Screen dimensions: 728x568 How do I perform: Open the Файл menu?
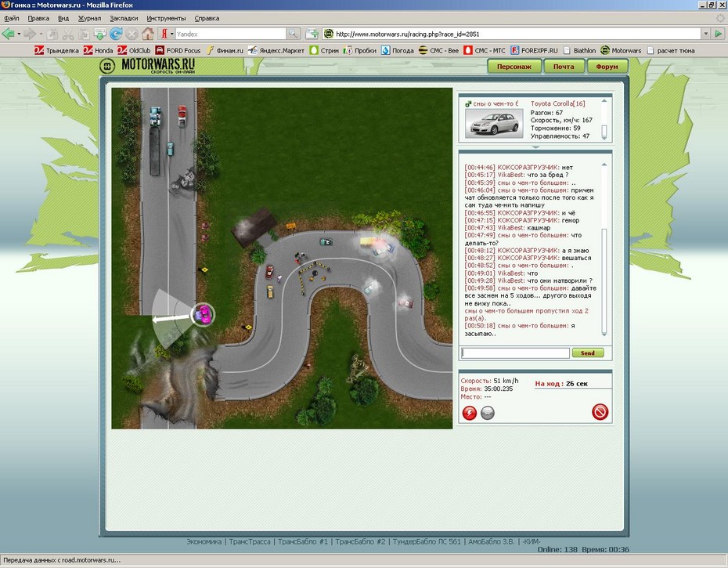point(12,19)
